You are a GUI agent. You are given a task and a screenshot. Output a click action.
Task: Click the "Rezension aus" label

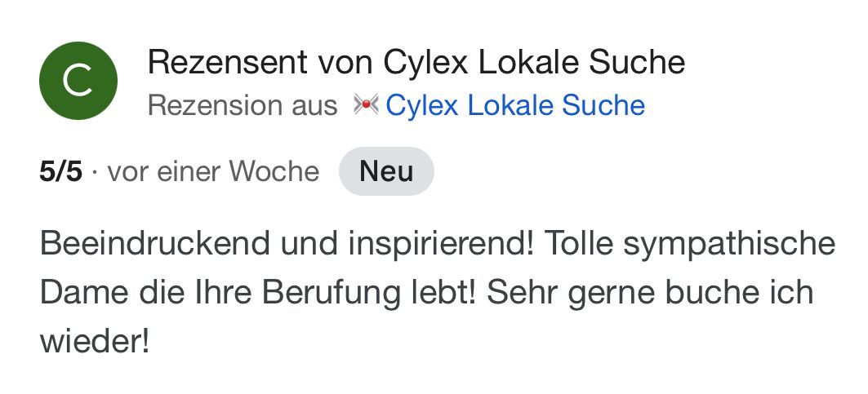tap(243, 105)
